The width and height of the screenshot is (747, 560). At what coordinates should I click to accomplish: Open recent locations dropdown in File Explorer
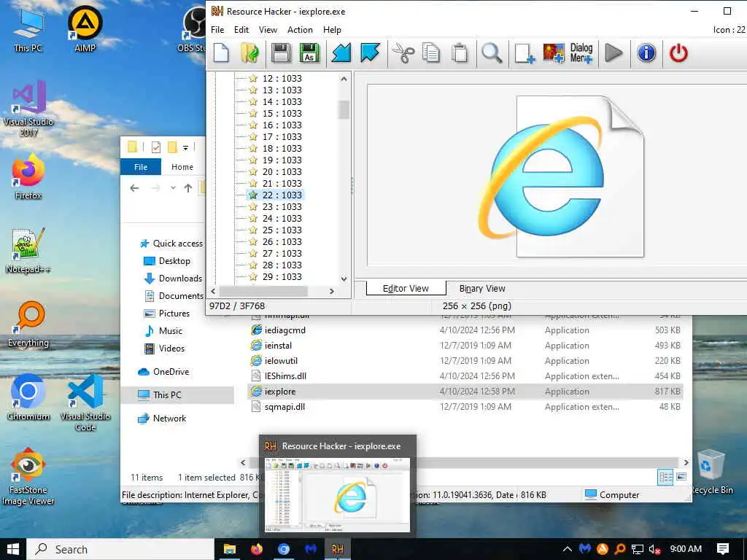[173, 189]
